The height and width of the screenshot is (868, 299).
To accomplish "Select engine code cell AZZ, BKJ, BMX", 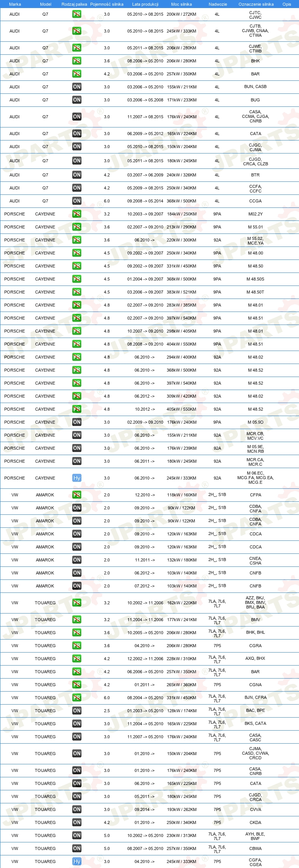I will point(255,602).
